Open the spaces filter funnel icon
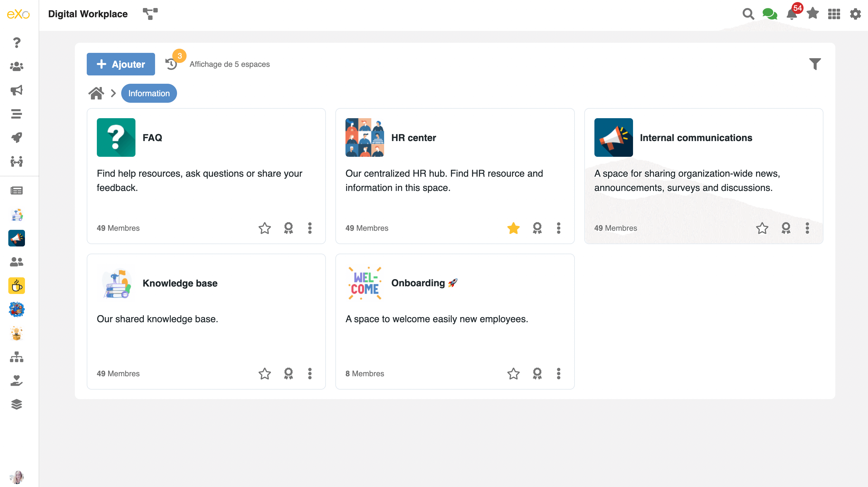868x487 pixels. pos(815,64)
